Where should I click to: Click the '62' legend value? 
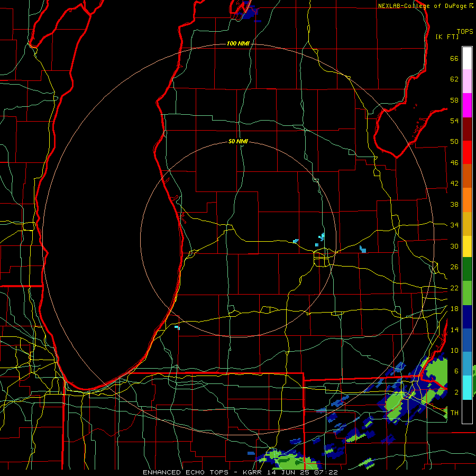(454, 79)
